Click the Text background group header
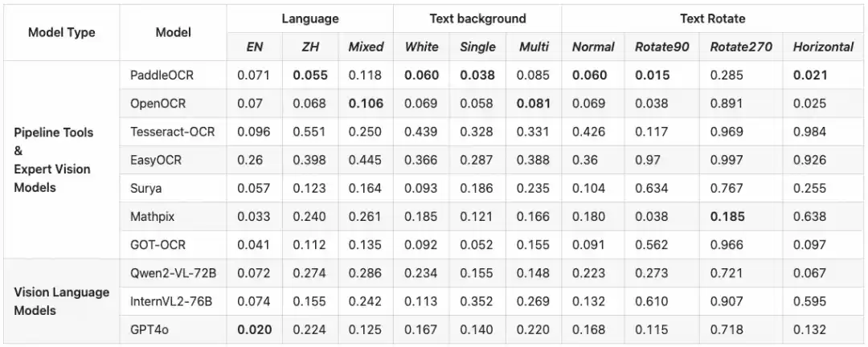Viewport: 868px width, 347px height. click(477, 18)
